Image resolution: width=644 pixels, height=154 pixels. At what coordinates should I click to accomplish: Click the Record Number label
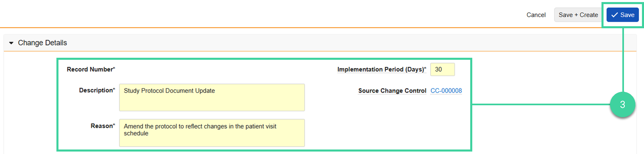[x=91, y=69]
